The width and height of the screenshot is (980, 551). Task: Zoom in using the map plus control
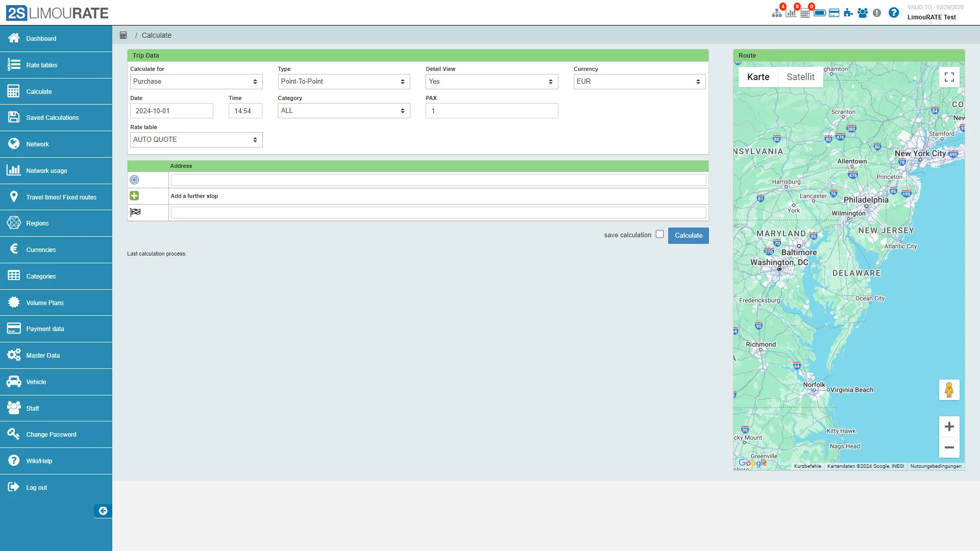point(949,427)
